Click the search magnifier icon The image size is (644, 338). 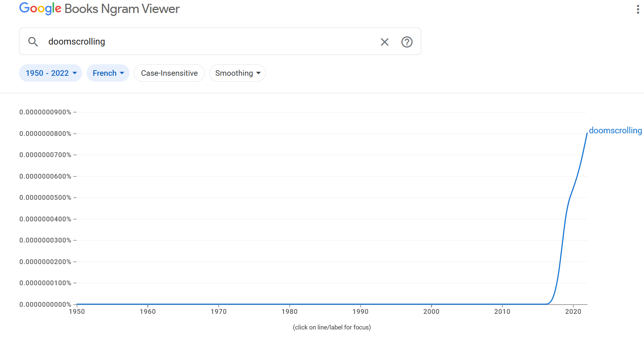coord(33,42)
